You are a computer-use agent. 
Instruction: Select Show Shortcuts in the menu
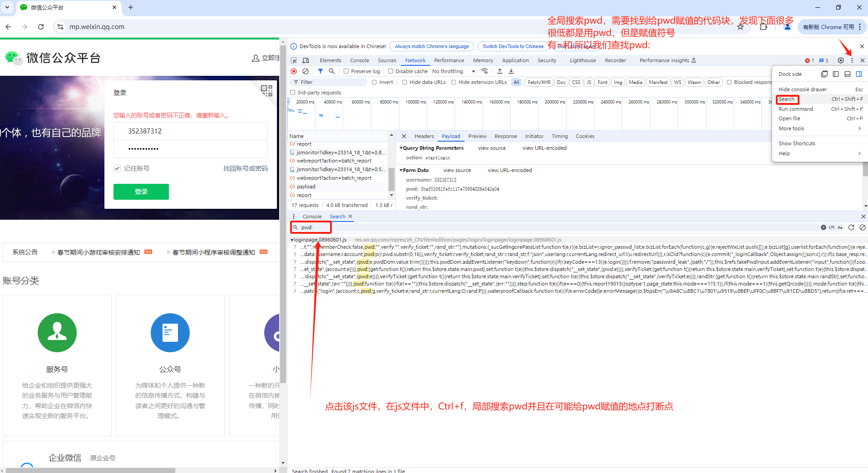point(820,143)
